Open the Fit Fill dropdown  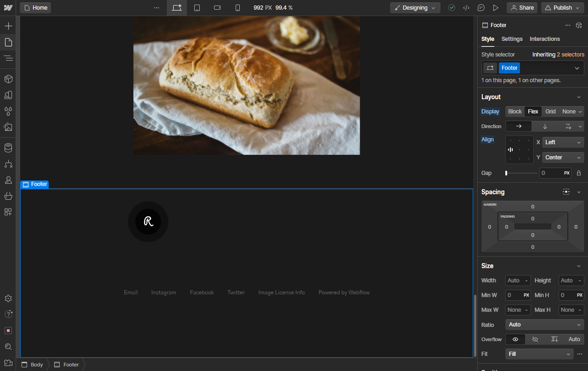[x=539, y=354]
